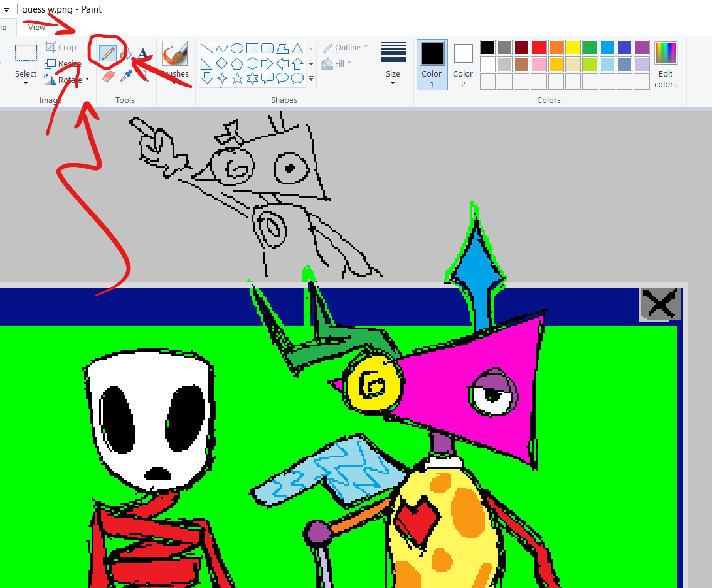Choose the yellow color swatch

click(x=573, y=47)
